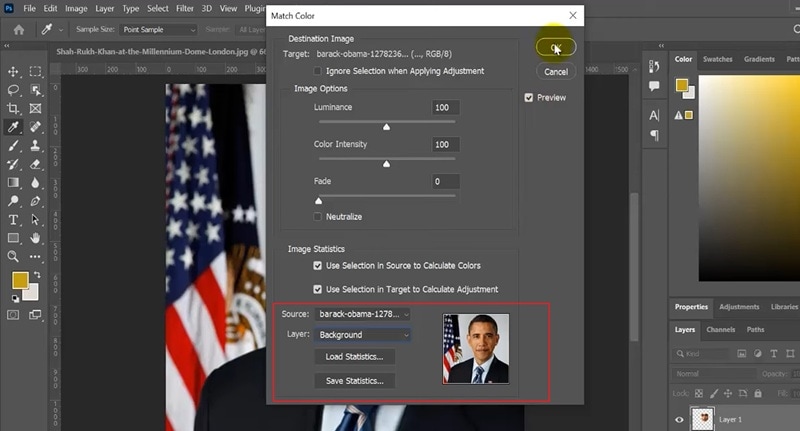This screenshot has width=800, height=431.
Task: Open the Layer dropdown showing Background
Action: click(x=363, y=335)
